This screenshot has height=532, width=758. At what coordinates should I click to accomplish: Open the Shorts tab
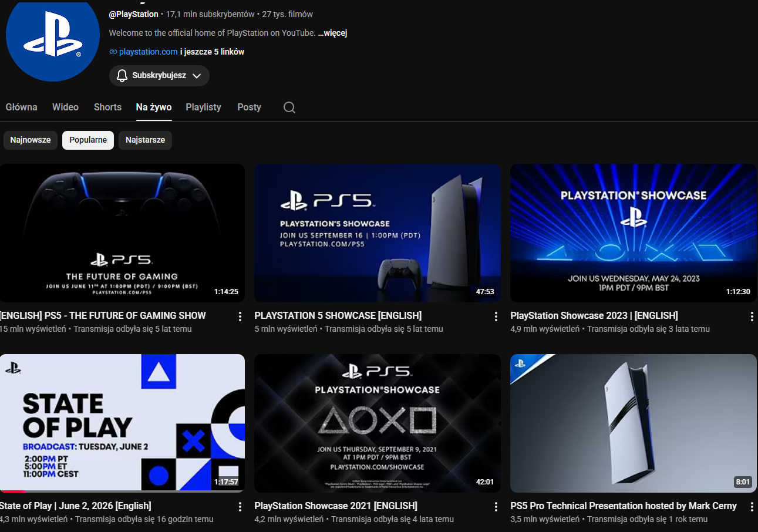tap(107, 107)
